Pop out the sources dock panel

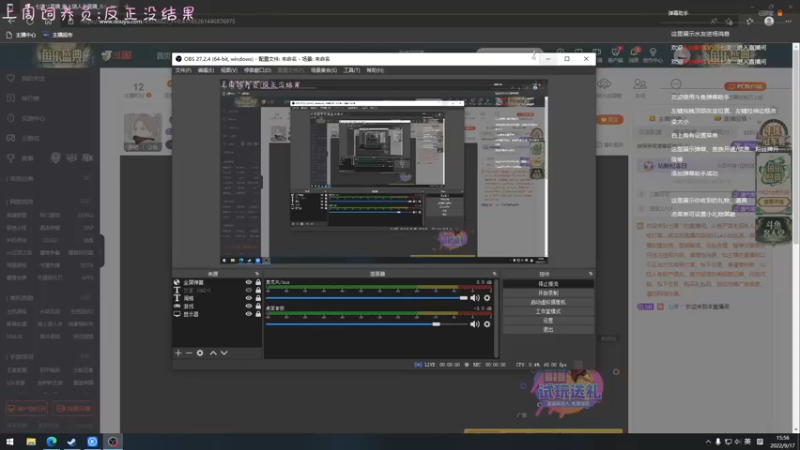click(257, 274)
